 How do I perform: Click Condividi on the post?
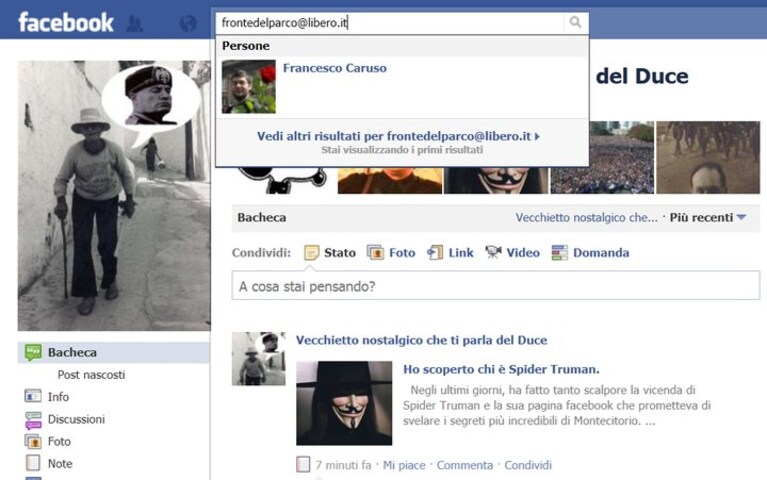[x=528, y=465]
